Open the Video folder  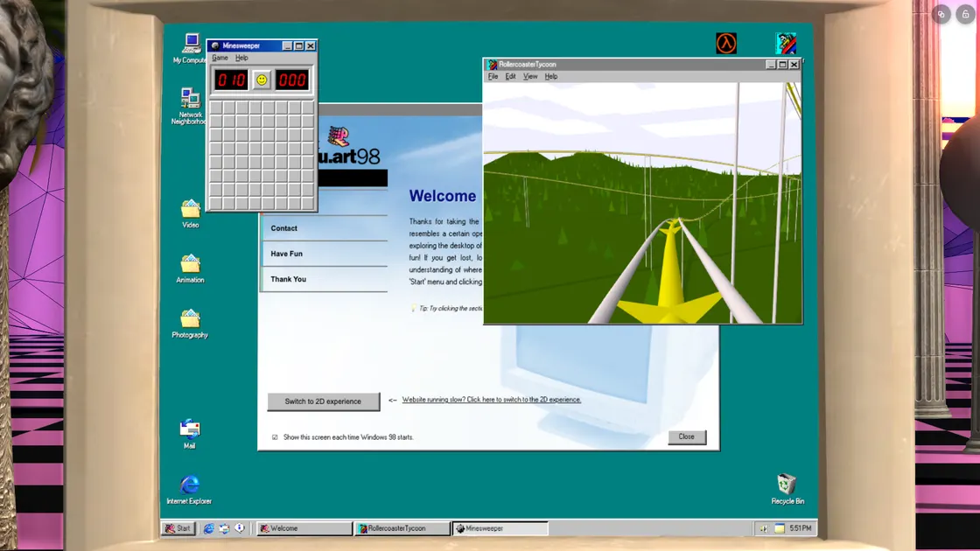coord(189,208)
